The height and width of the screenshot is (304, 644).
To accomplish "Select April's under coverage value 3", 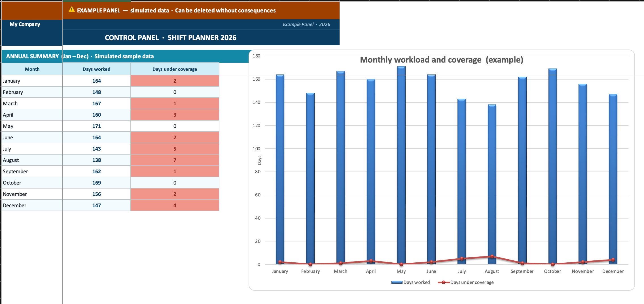I will (175, 115).
